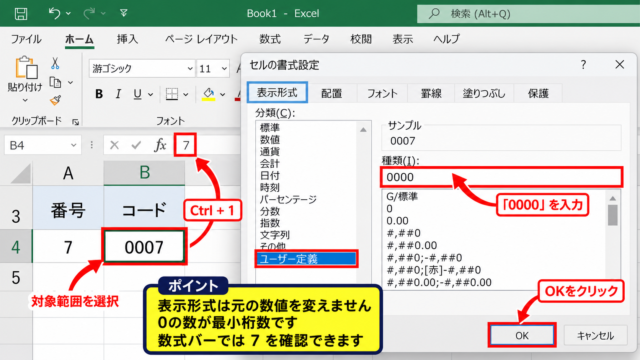Click the Cut scissors icon
The width and height of the screenshot is (640, 360).
click(55, 63)
